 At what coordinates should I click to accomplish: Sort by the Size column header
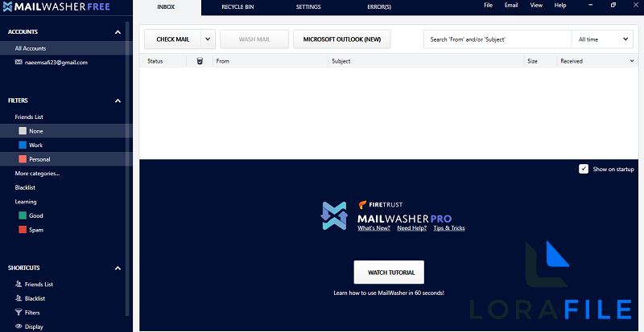pyautogui.click(x=532, y=61)
